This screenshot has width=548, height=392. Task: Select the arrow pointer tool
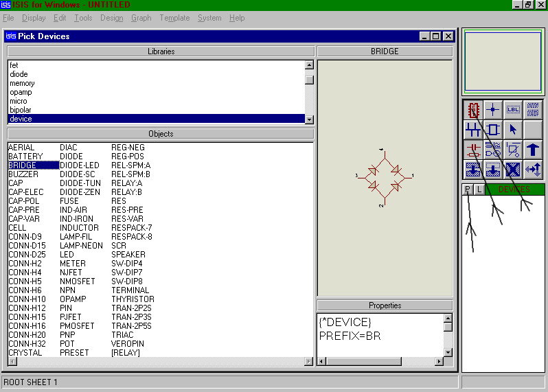pos(513,129)
